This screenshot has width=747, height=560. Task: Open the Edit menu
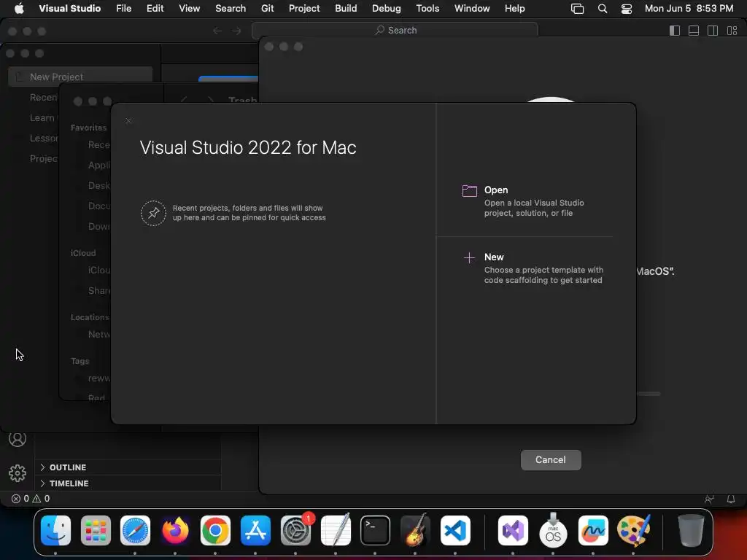coord(155,8)
